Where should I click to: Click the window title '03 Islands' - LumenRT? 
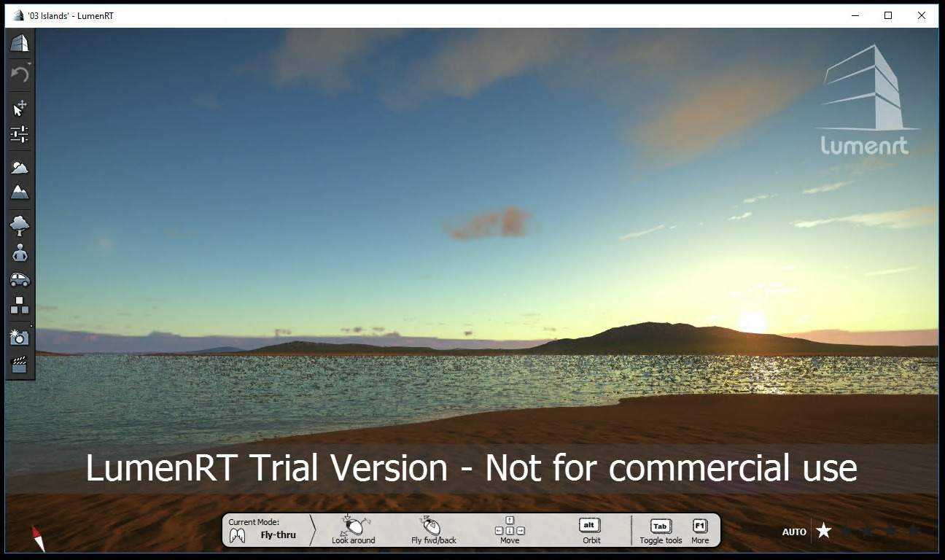click(71, 15)
